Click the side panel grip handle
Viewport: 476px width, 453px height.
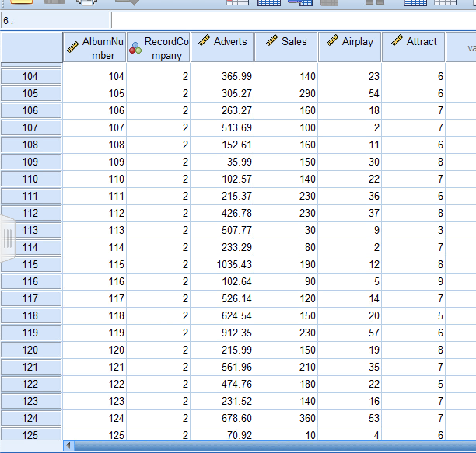point(7,238)
